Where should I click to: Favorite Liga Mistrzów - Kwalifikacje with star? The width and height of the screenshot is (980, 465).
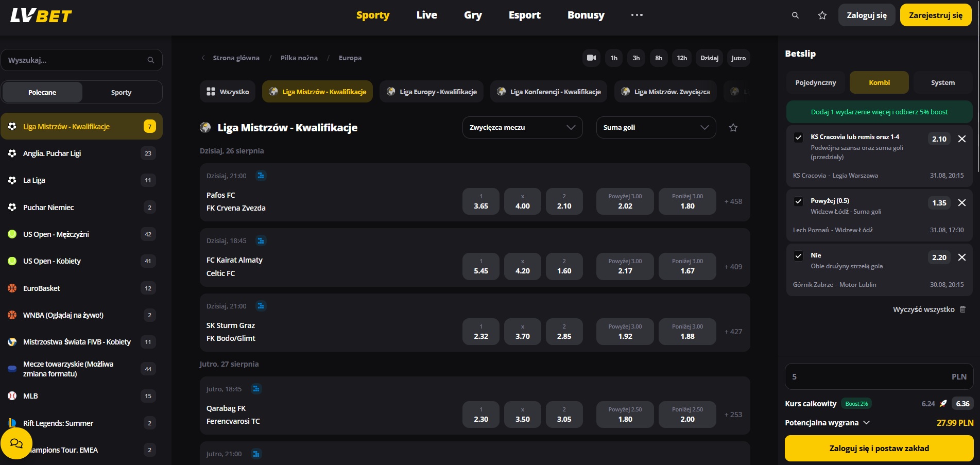(733, 128)
